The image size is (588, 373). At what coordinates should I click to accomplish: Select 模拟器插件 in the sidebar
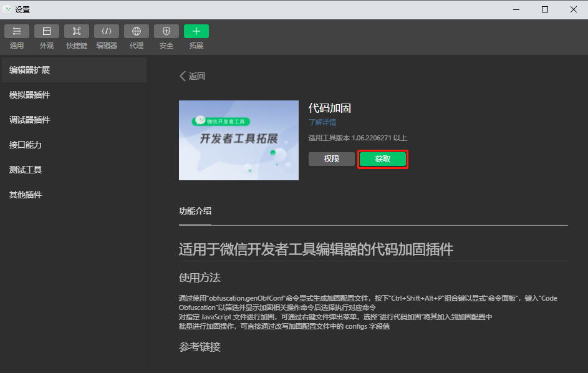tap(74, 95)
